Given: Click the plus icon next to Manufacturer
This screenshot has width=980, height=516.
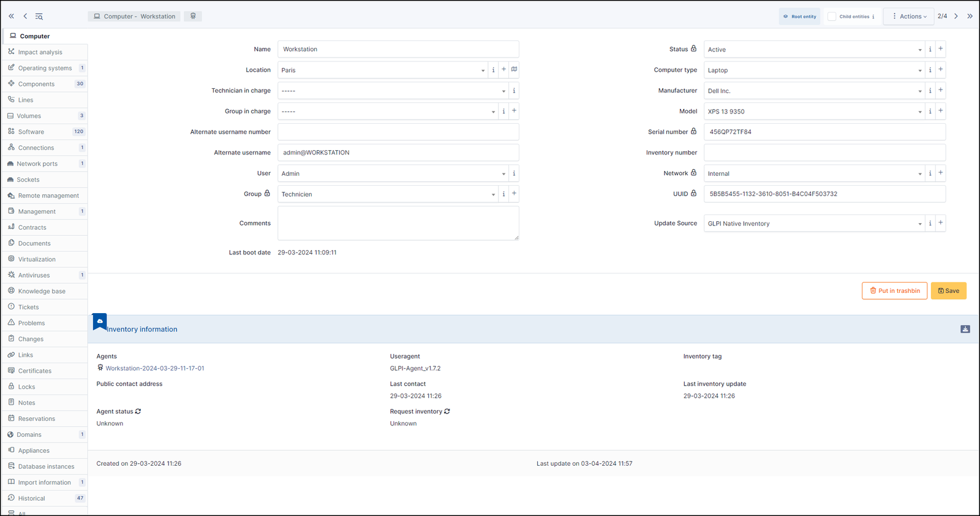Looking at the screenshot, I should pos(941,90).
